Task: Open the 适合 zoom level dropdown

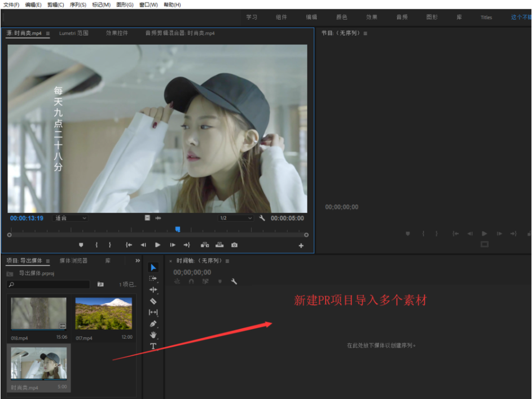Action: coord(69,218)
